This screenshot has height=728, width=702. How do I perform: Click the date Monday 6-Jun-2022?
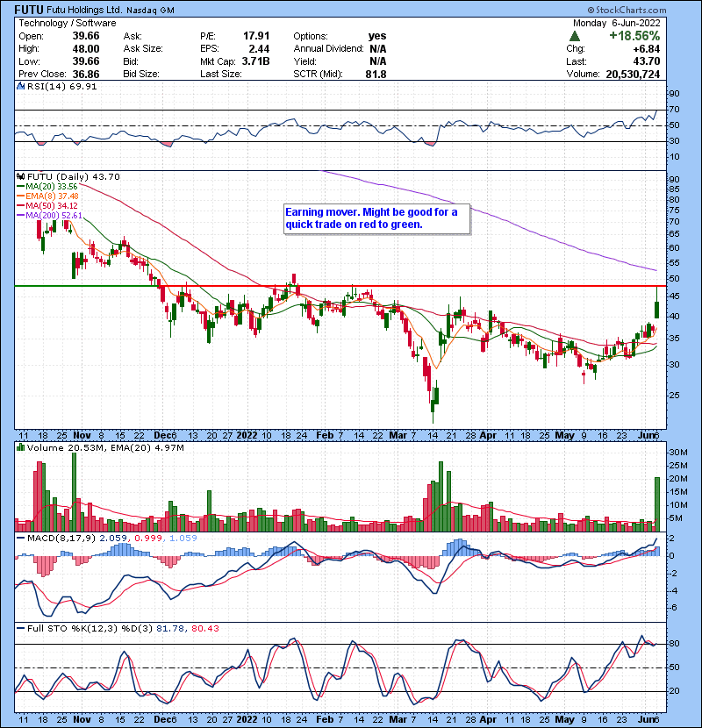617,23
